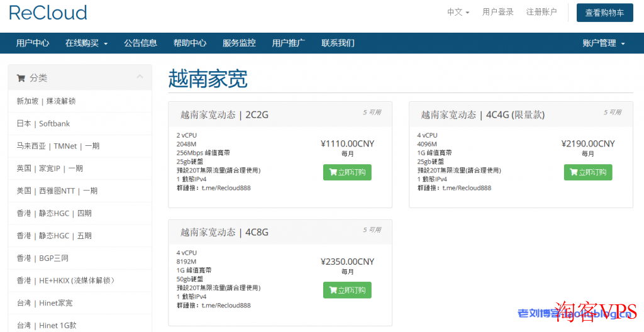Select category 香港 | 静态HGC | 四期
644x332 pixels.
click(x=80, y=213)
